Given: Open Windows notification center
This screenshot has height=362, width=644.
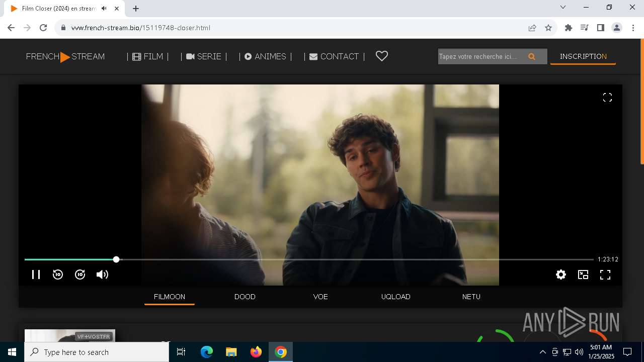Looking at the screenshot, I should (627, 352).
